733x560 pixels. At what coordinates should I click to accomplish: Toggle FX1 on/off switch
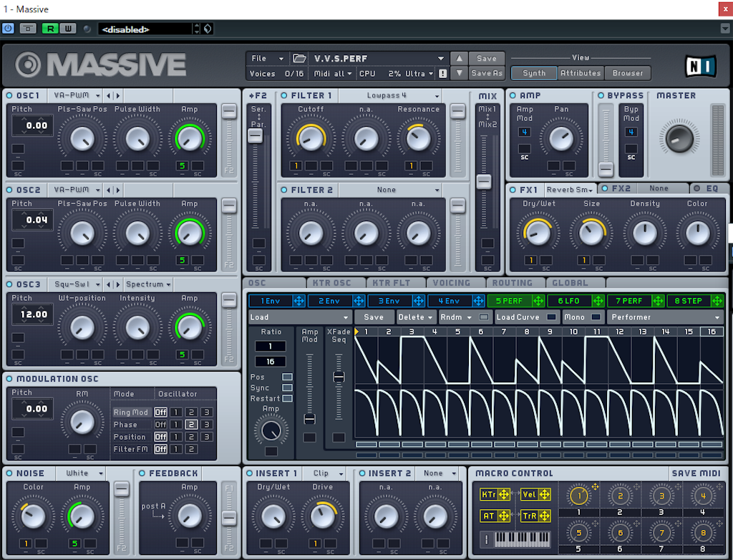(x=513, y=190)
